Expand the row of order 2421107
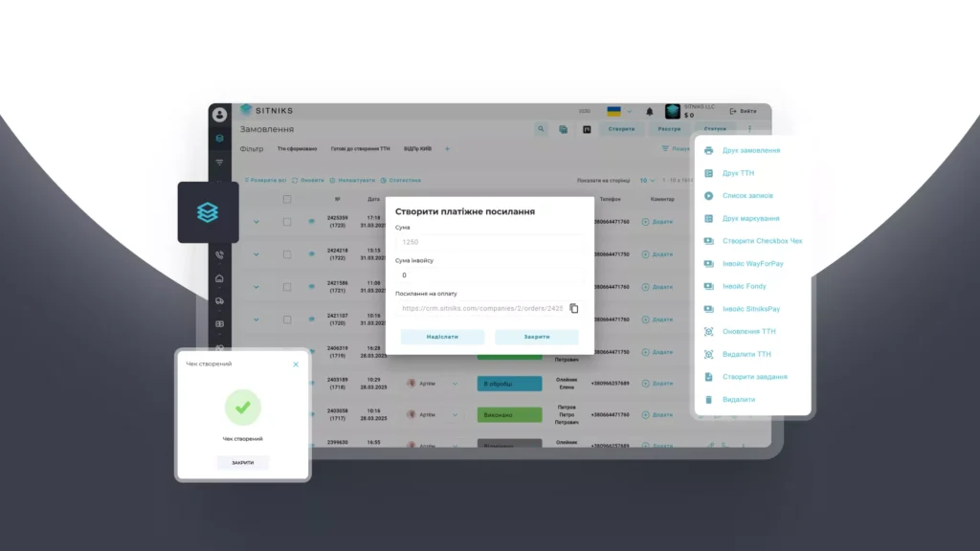980x551 pixels. click(256, 320)
